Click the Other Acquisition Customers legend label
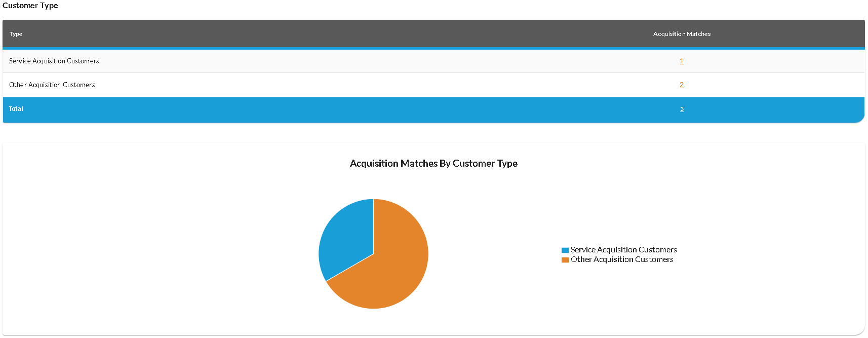This screenshot has height=338, width=868. (x=622, y=259)
